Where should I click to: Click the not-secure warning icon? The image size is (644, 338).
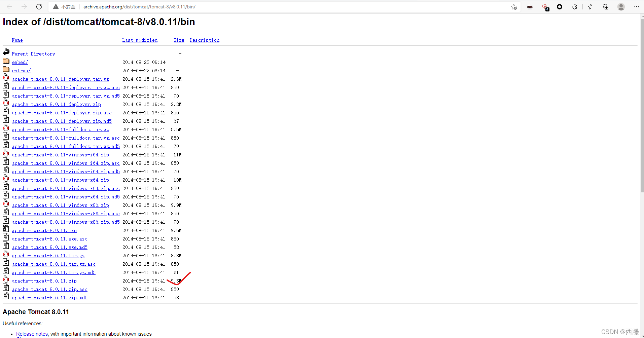point(56,7)
